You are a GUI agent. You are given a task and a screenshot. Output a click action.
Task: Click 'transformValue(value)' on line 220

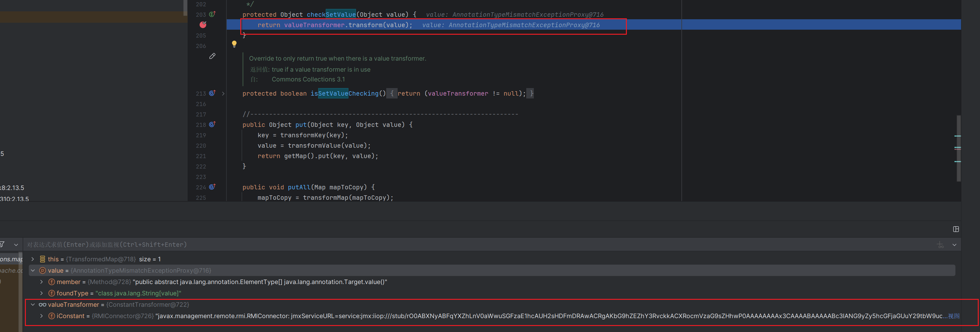327,145
